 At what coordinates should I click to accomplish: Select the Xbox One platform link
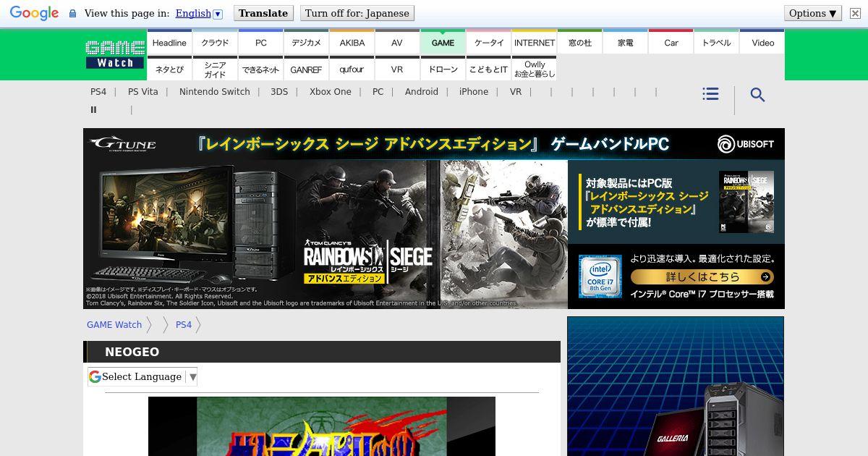pos(330,92)
